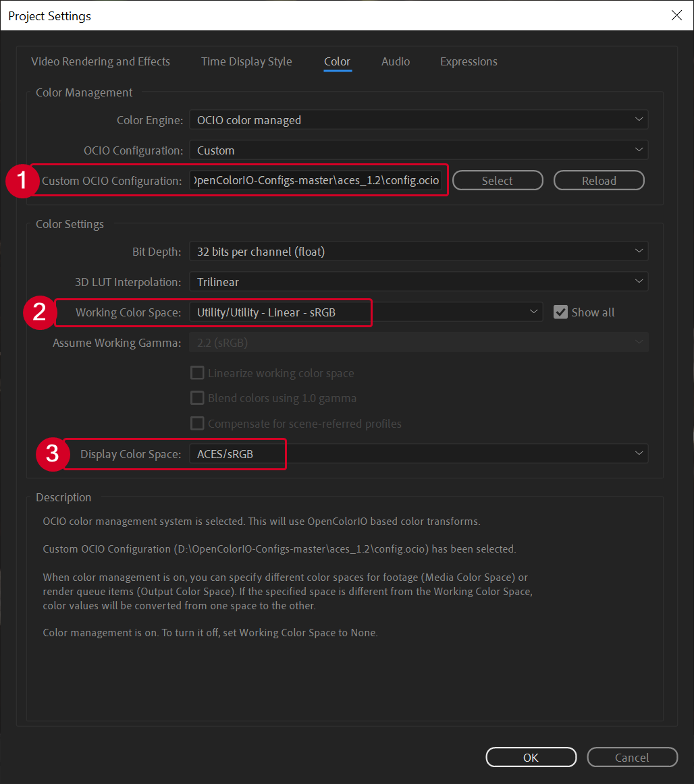Switch to the Expressions tab

click(x=469, y=61)
